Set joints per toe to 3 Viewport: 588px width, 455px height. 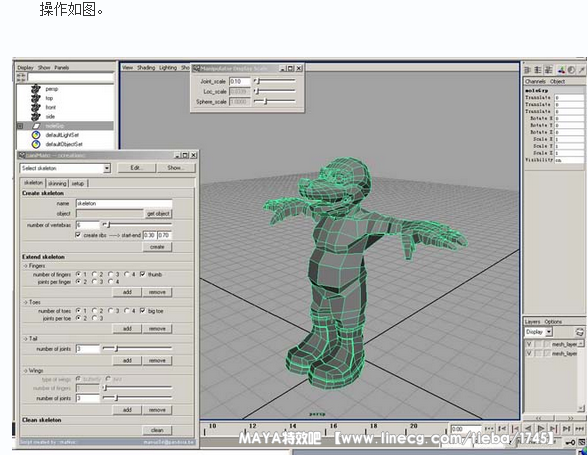[94, 318]
